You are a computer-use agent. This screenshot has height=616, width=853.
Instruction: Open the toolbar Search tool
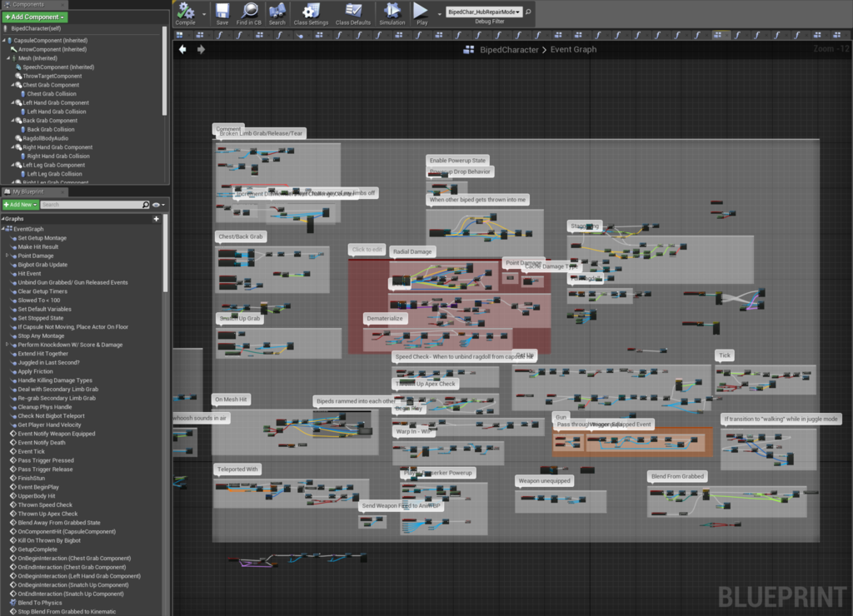pyautogui.click(x=277, y=13)
